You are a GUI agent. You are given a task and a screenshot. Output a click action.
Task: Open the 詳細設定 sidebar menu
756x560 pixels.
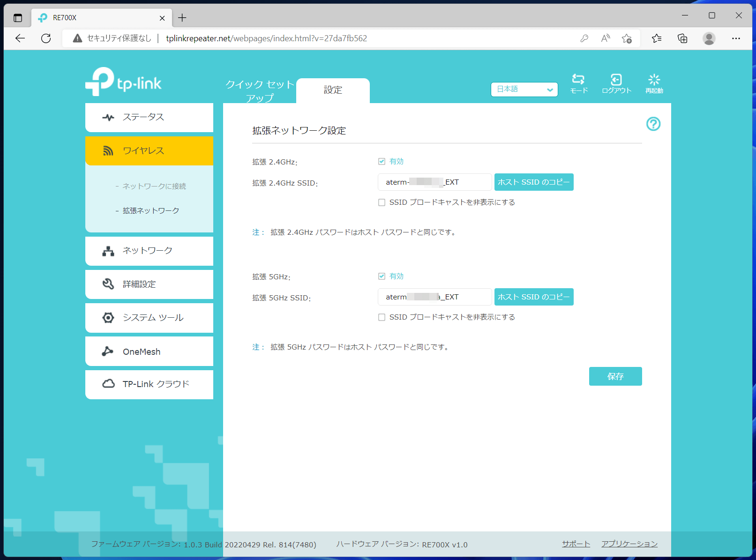(149, 284)
